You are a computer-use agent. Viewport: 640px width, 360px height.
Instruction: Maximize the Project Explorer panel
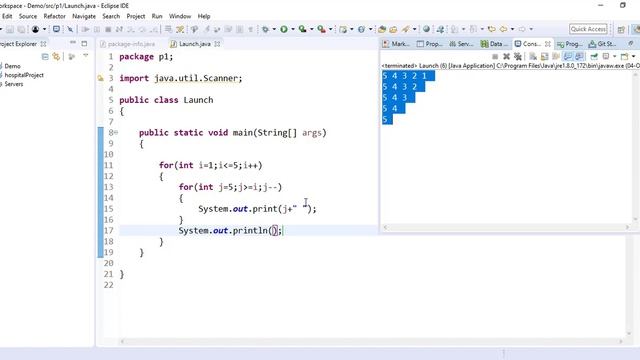click(x=84, y=43)
